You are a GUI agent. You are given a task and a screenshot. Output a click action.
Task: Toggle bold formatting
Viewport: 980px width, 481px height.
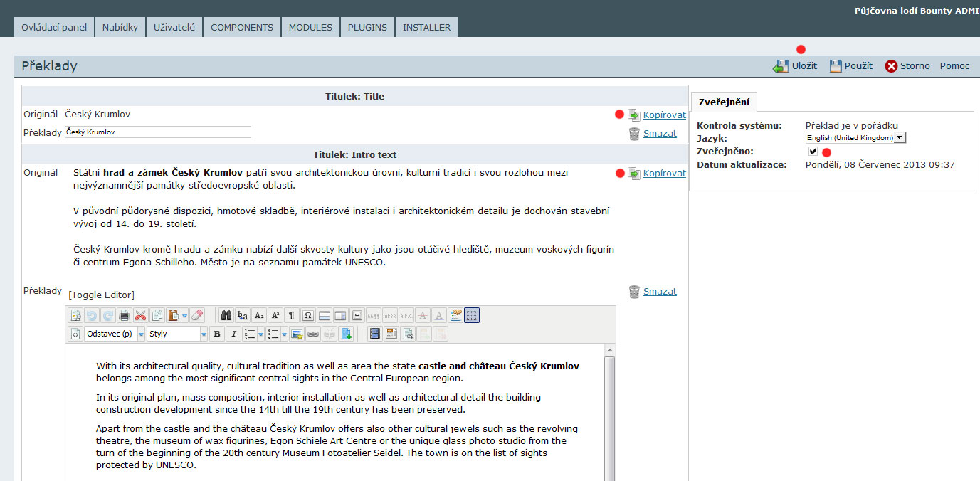point(216,334)
